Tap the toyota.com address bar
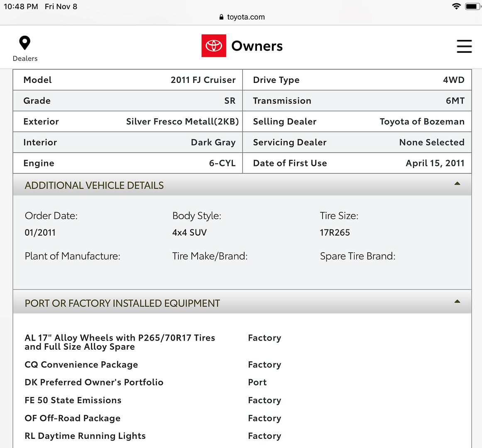The image size is (482, 448). point(242,17)
